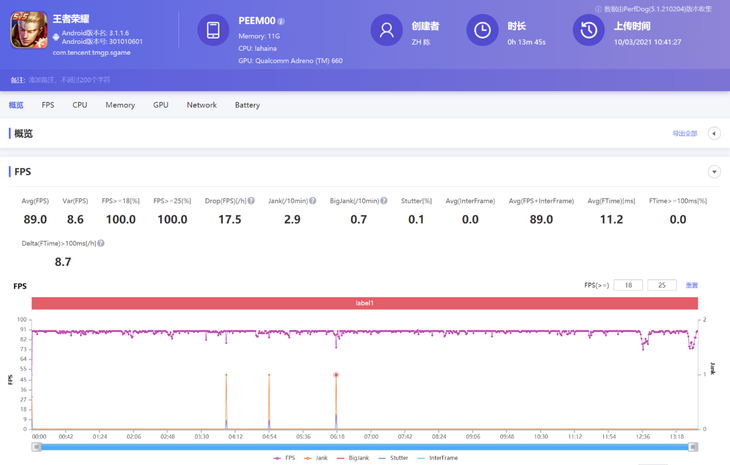
Task: Click the upload time history icon
Action: pos(588,30)
